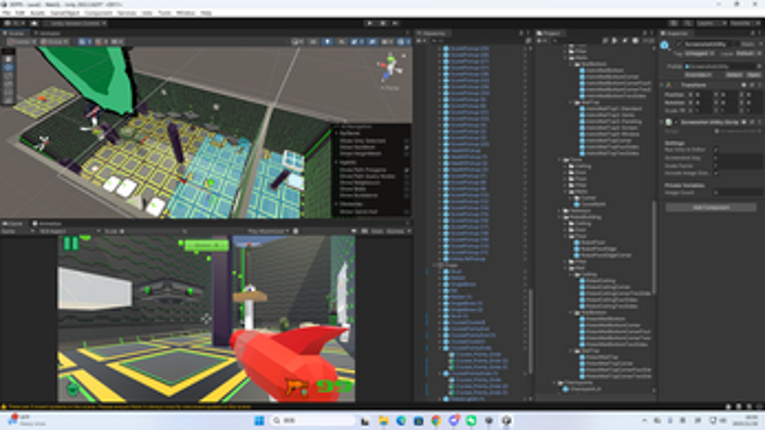
Task: Click the green pause button in game
Action: 71,243
